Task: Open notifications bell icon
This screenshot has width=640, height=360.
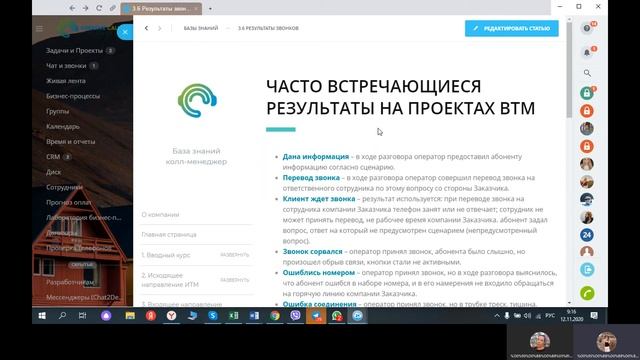Action: (x=587, y=53)
